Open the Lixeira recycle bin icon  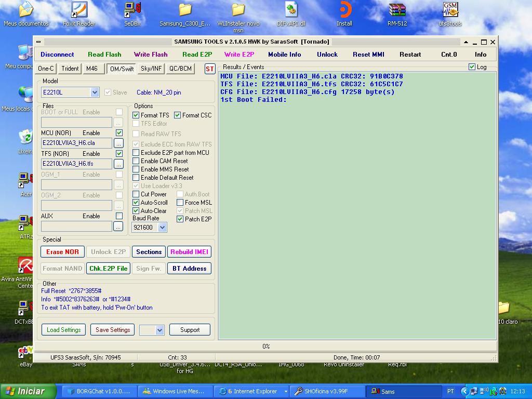tap(26, 141)
